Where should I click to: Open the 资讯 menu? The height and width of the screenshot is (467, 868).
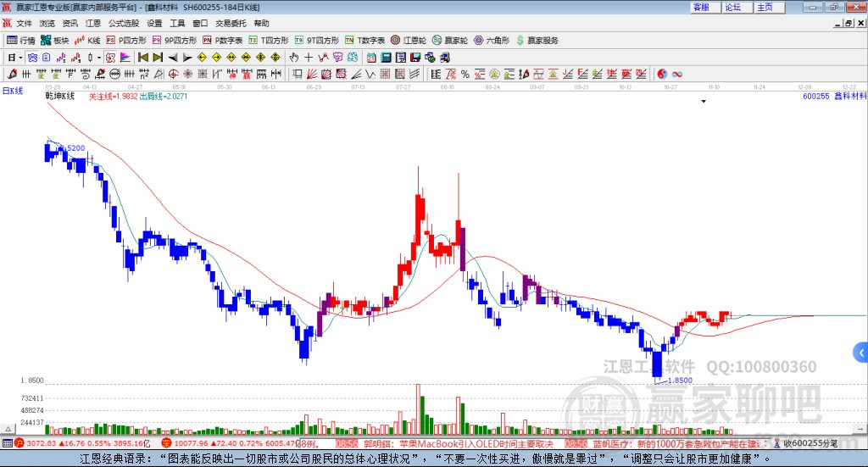[x=70, y=23]
